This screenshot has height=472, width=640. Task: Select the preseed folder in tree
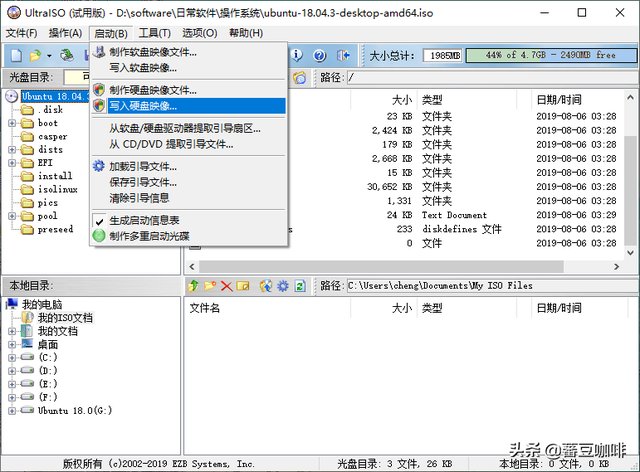(x=56, y=229)
